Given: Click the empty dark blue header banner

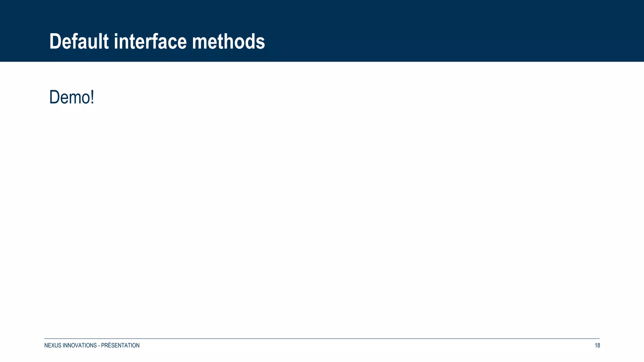Looking at the screenshot, I should (440, 31).
